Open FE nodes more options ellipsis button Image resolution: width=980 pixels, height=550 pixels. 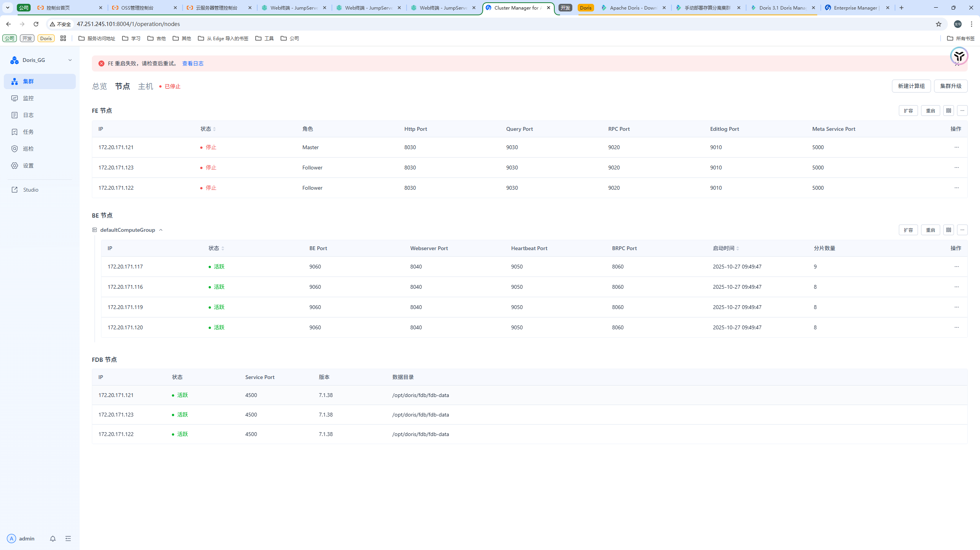pos(962,111)
